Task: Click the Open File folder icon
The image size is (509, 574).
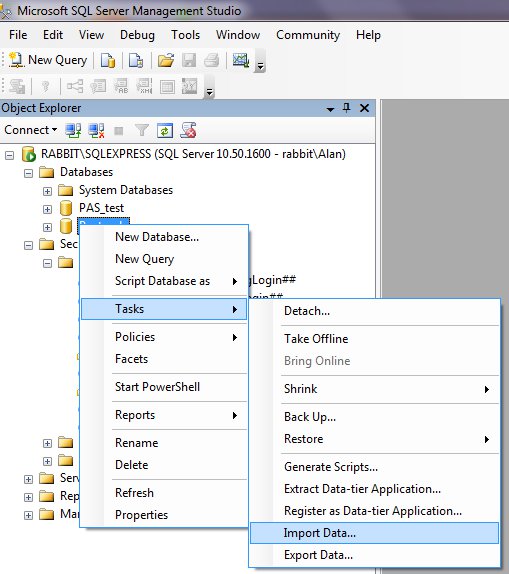Action: 166,60
